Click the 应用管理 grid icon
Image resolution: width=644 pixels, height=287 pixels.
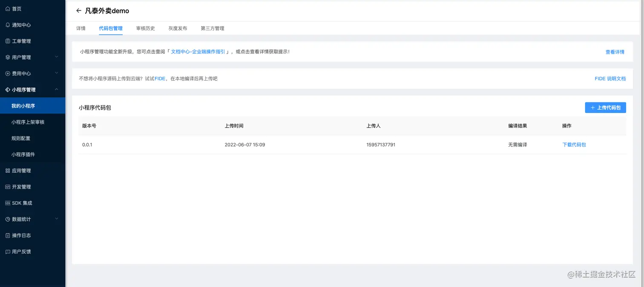[x=8, y=171]
